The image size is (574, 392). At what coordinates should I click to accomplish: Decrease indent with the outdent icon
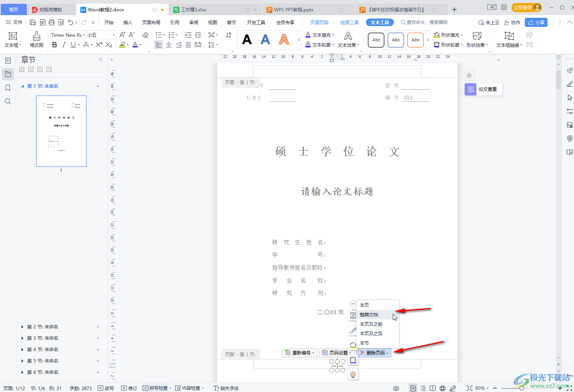[188, 35]
